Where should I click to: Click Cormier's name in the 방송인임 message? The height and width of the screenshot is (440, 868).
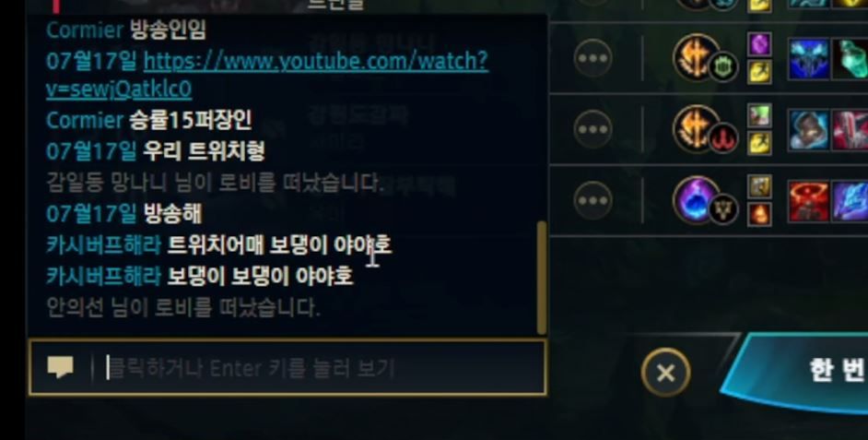(x=85, y=30)
